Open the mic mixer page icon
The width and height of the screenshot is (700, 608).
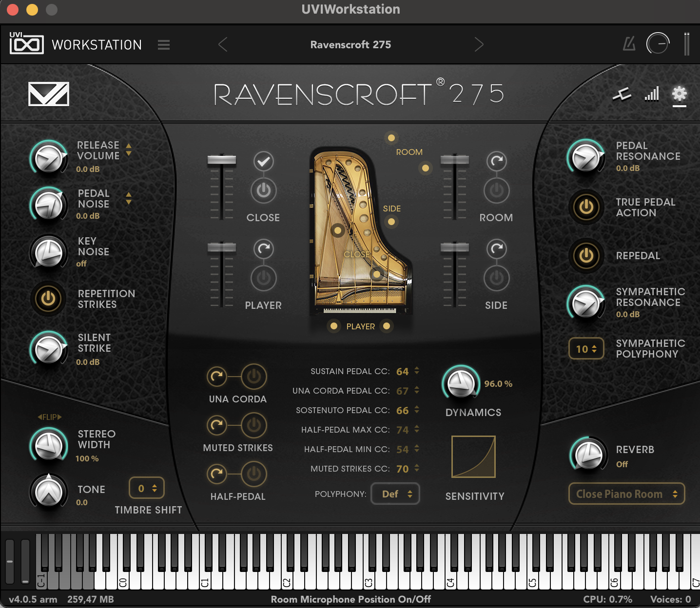(x=622, y=94)
